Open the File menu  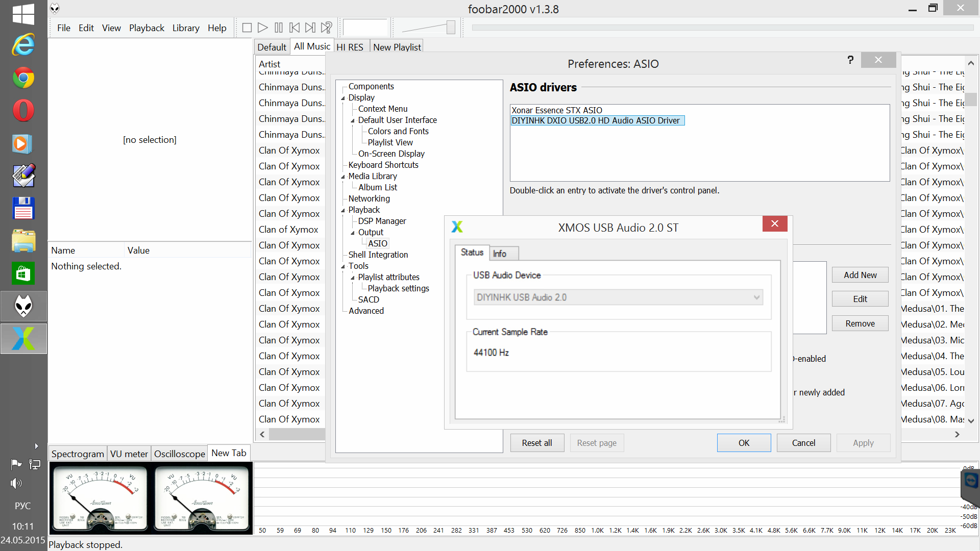coord(64,28)
